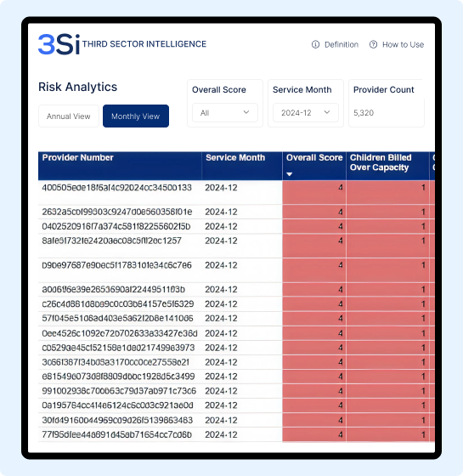Screen dimensions: 463x476
Task: Switch to Annual View
Action: coord(69,116)
